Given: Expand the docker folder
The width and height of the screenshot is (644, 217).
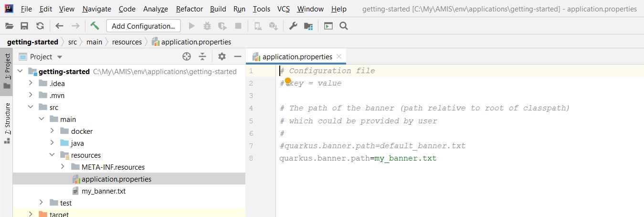Looking at the screenshot, I should click(52, 131).
